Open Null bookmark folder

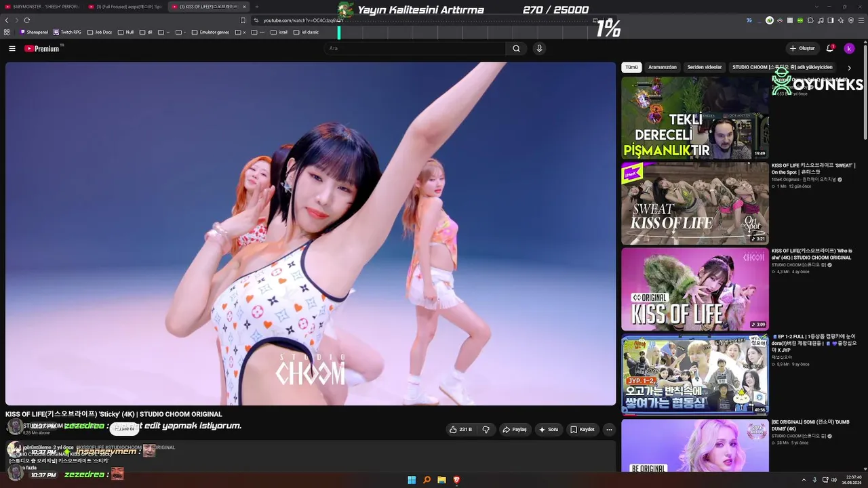tap(126, 32)
